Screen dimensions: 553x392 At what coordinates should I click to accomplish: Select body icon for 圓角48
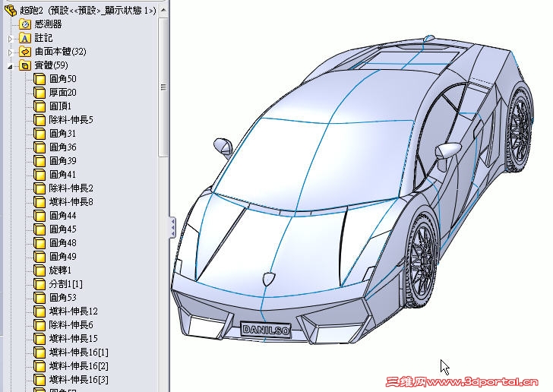pyautogui.click(x=39, y=243)
